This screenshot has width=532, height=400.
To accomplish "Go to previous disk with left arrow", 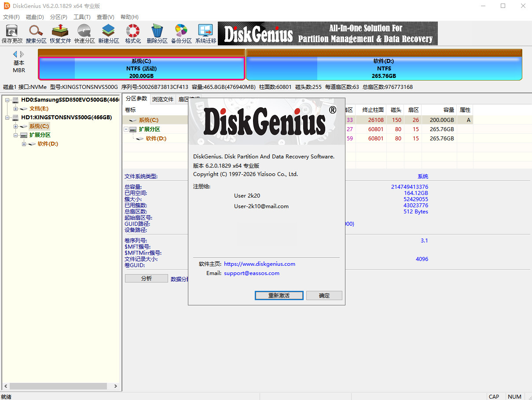I will click(15, 54).
